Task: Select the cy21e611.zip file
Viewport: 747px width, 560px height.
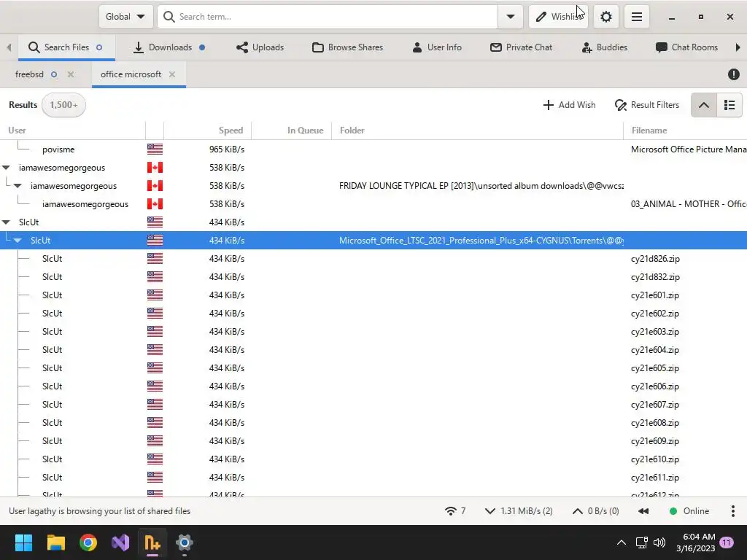Action: coord(373,478)
